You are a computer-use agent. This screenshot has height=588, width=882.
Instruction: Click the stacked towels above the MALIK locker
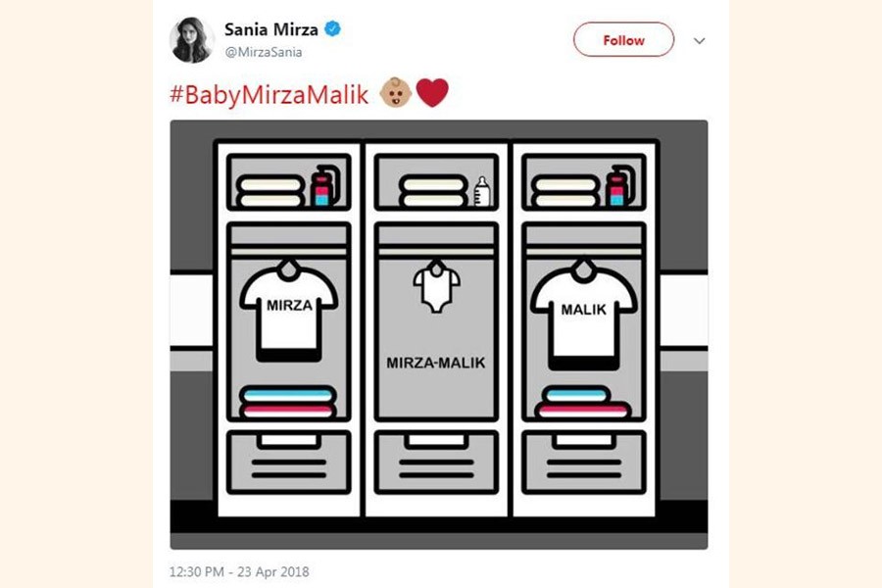click(x=565, y=191)
